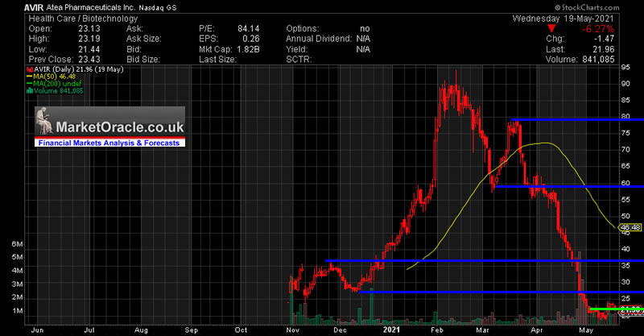The height and width of the screenshot is (336, 644).
Task: Click the 46.48 moving average price tag
Action: tap(630, 227)
